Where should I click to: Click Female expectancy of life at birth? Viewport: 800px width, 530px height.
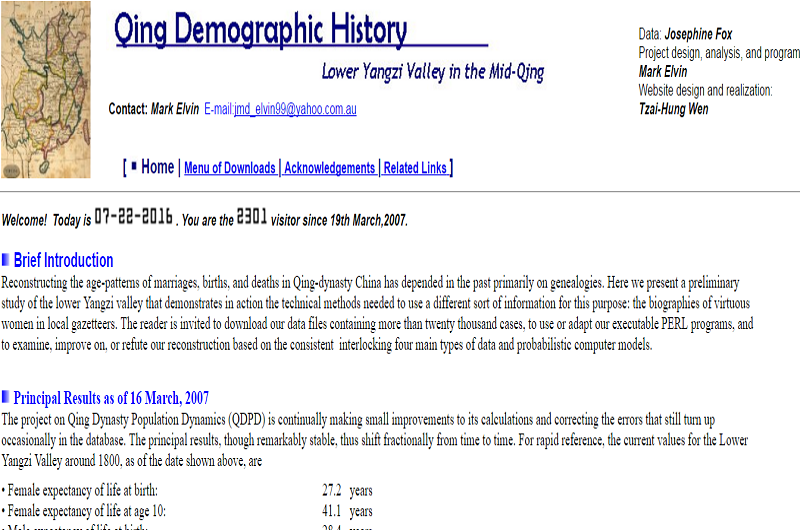[82, 490]
